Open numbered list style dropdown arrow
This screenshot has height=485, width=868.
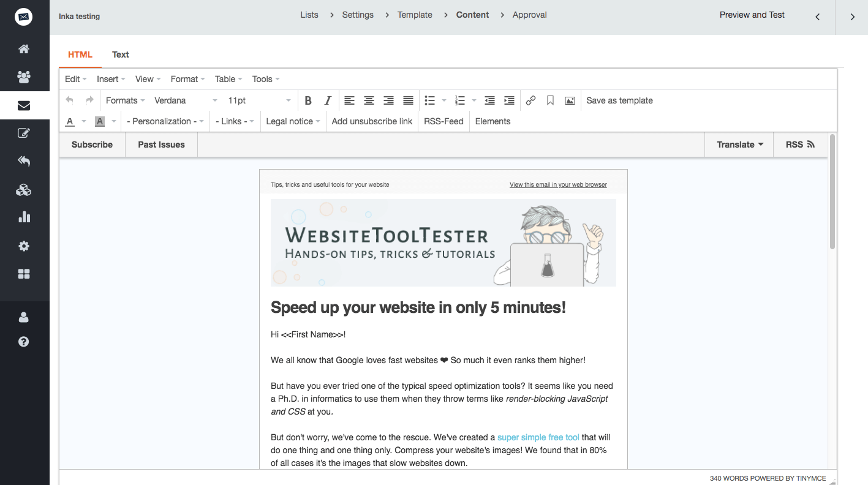[474, 100]
